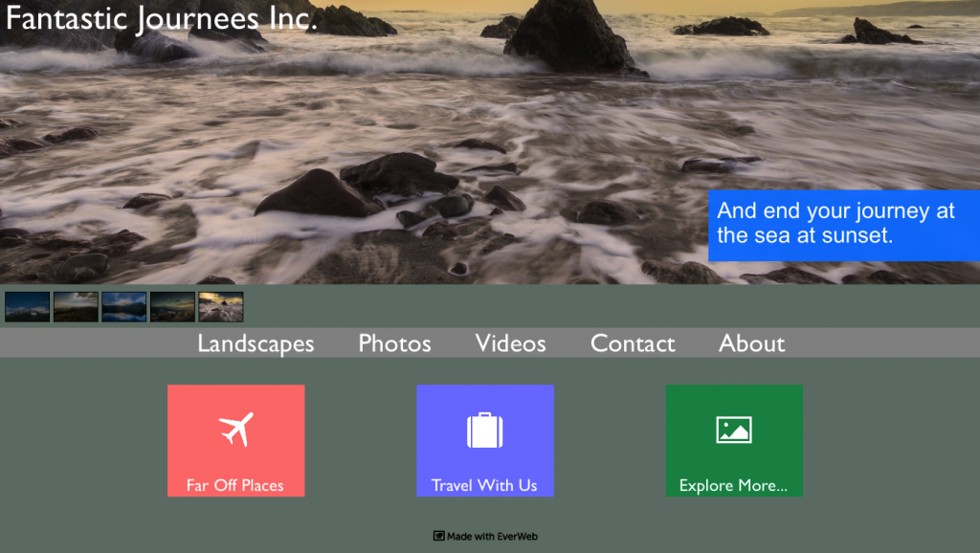This screenshot has height=553, width=980.
Task: Select the middle lake slideshow thumbnail
Action: click(x=122, y=306)
